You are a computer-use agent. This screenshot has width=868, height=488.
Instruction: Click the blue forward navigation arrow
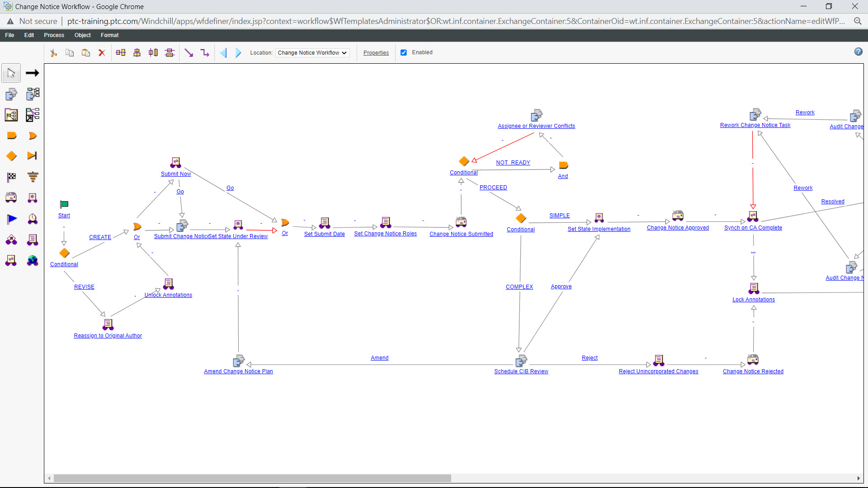click(238, 53)
